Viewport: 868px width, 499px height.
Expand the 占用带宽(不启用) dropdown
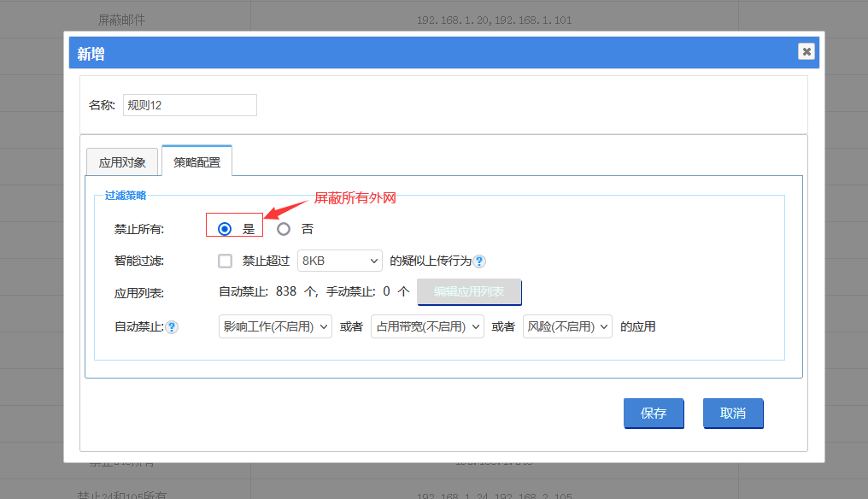coord(427,326)
